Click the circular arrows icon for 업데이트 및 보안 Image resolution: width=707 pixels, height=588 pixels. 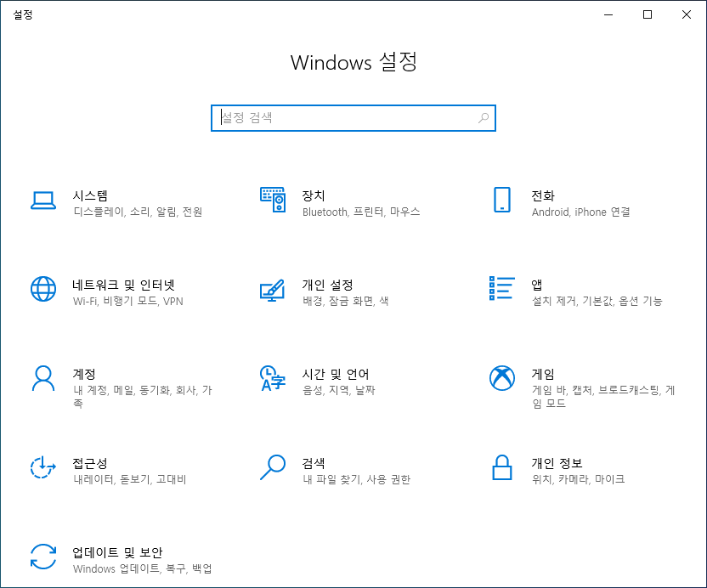click(x=43, y=557)
